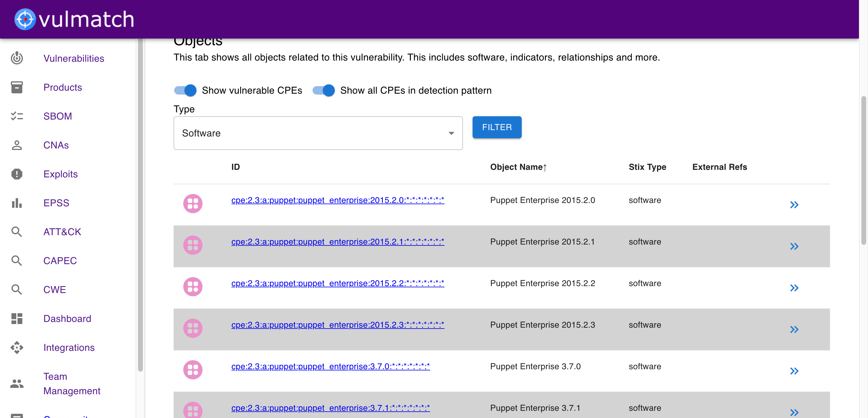Click the Team Management people icon
The width and height of the screenshot is (868, 418).
pyautogui.click(x=17, y=384)
